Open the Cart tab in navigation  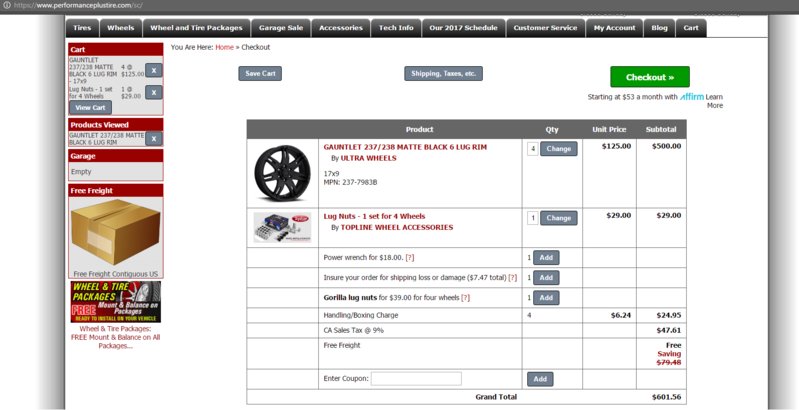coord(691,28)
